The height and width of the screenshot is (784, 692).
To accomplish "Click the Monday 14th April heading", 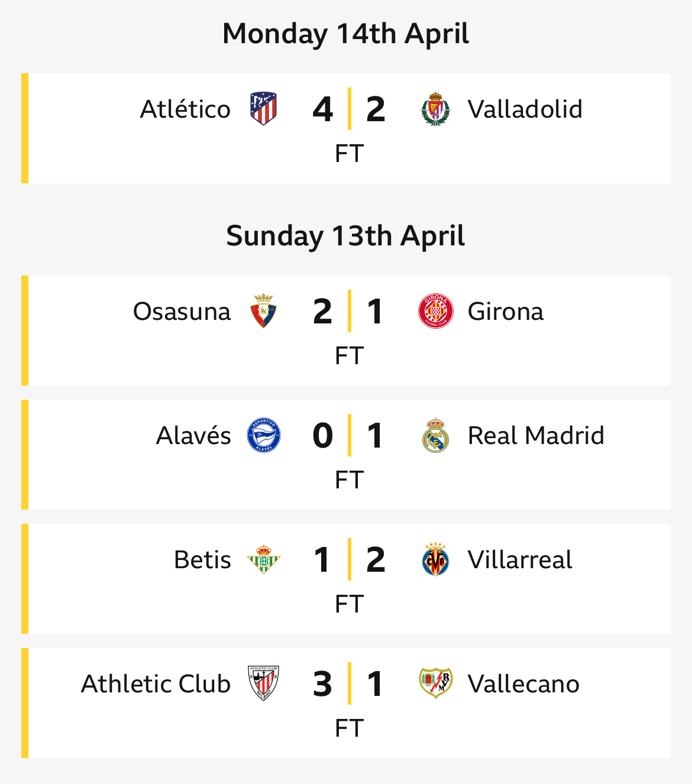I will coord(346,34).
